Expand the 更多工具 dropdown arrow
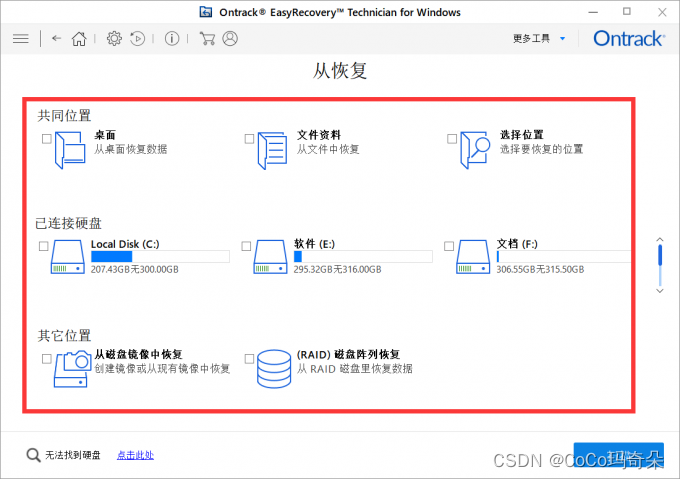Viewport: 680px width, 479px height. (x=562, y=39)
